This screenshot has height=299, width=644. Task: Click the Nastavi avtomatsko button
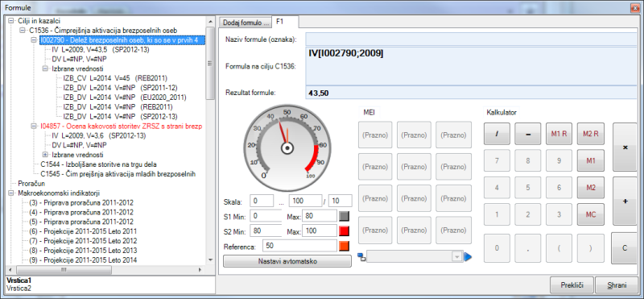(x=287, y=261)
